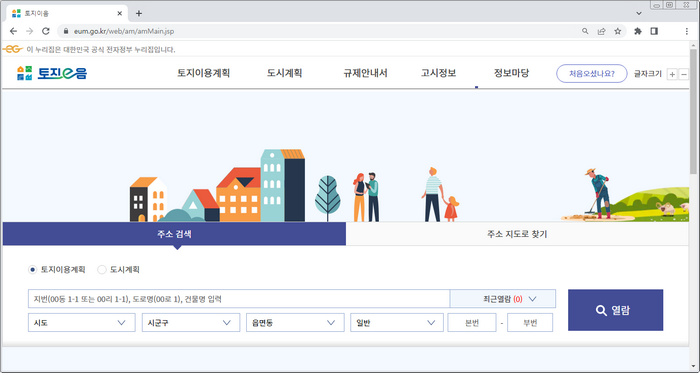
Task: Select 토지이용계획 radio button
Action: click(x=32, y=270)
